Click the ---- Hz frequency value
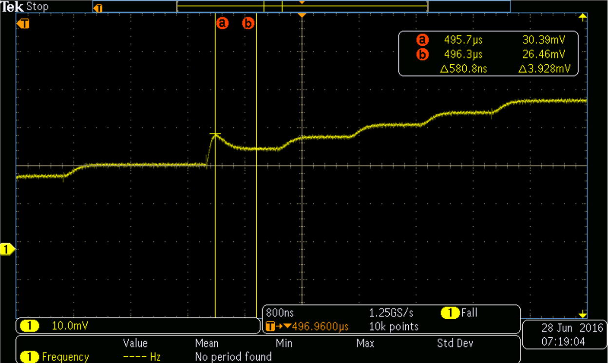Image resolution: width=608 pixels, height=364 pixels. (141, 357)
